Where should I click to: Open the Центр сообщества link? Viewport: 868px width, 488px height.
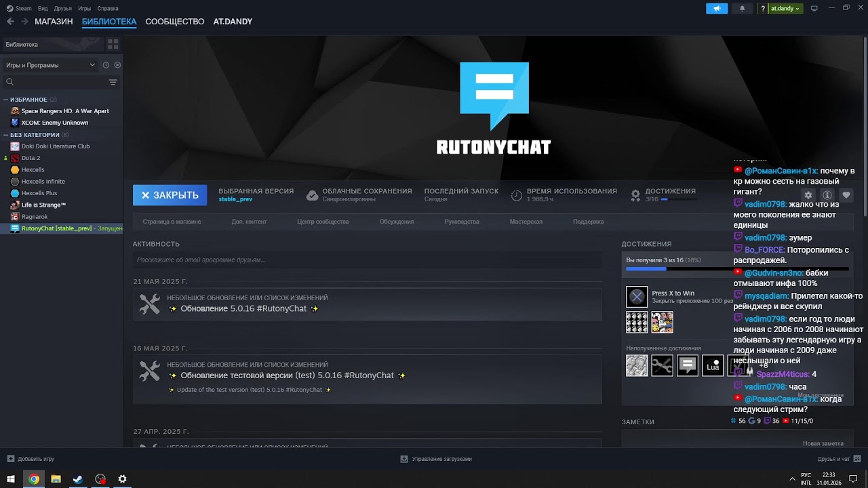[x=323, y=222]
